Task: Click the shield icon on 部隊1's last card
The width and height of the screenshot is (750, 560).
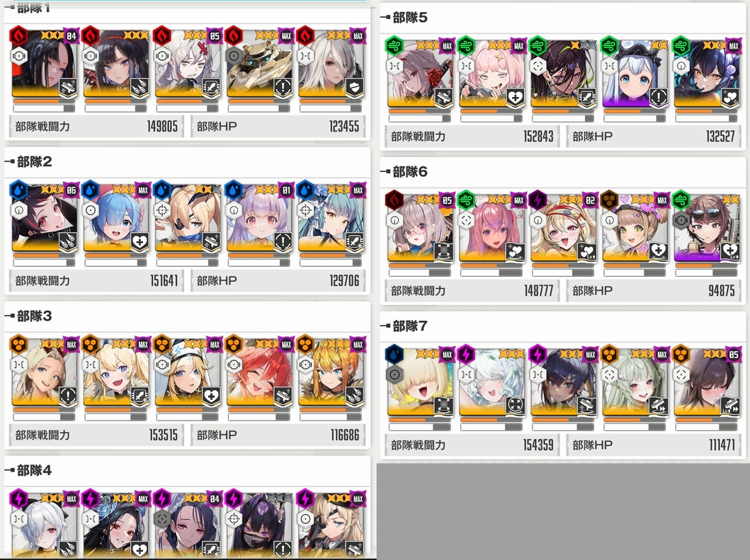Action: [x=354, y=88]
